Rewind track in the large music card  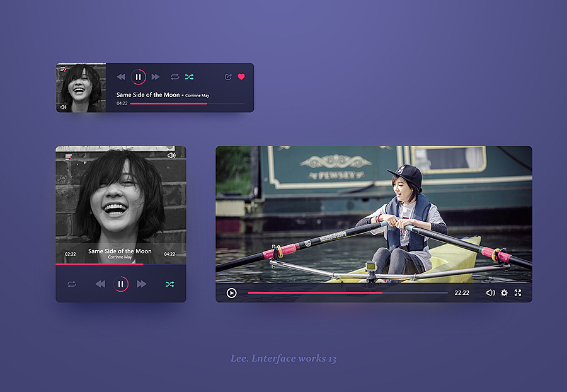pyautogui.click(x=100, y=284)
